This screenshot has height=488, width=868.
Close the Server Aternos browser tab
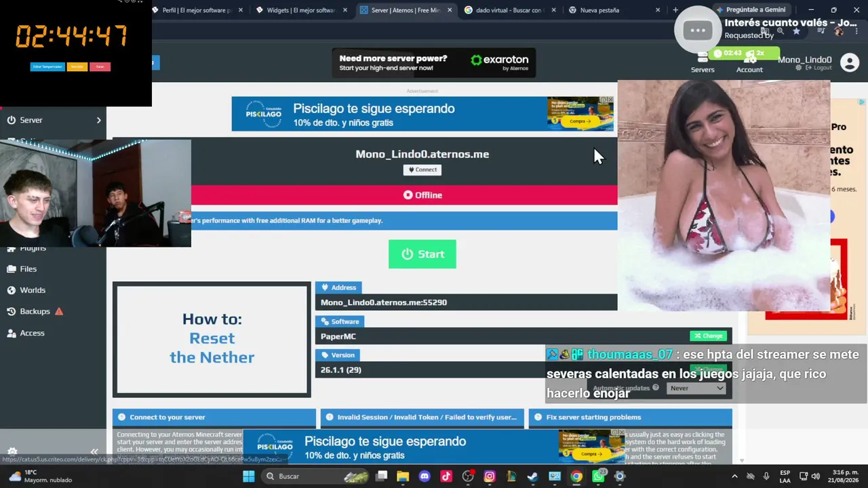pos(450,10)
